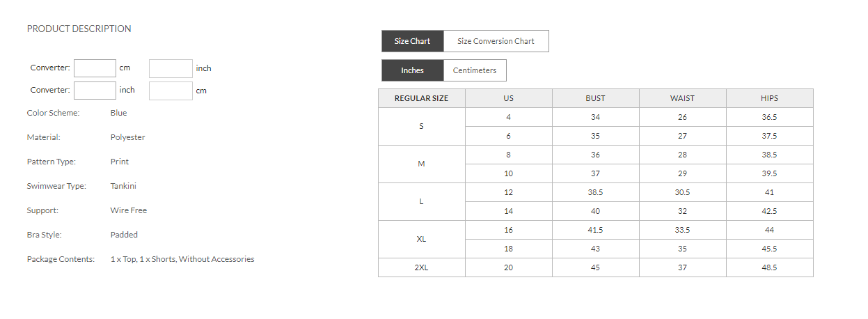
Task: Click the first converter cm input field
Action: (95, 68)
